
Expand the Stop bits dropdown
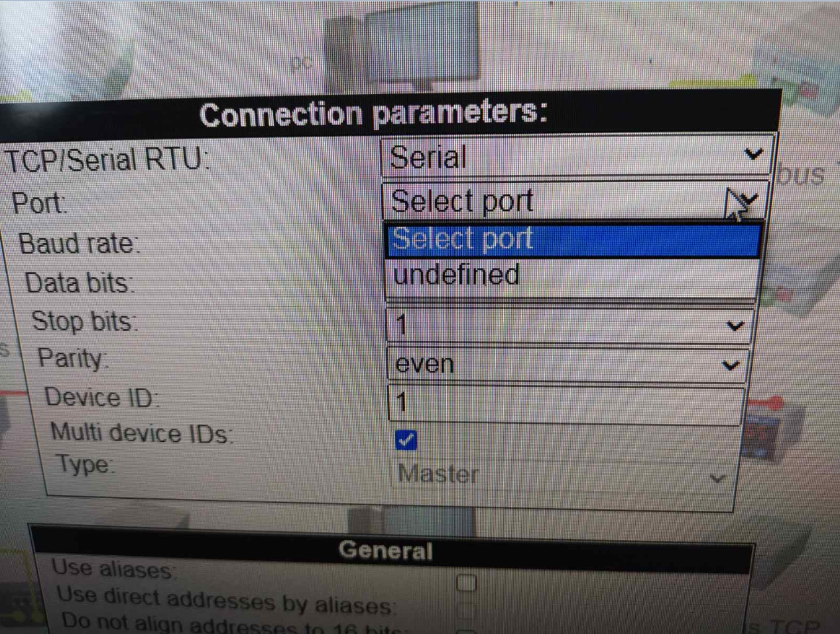tap(570, 325)
